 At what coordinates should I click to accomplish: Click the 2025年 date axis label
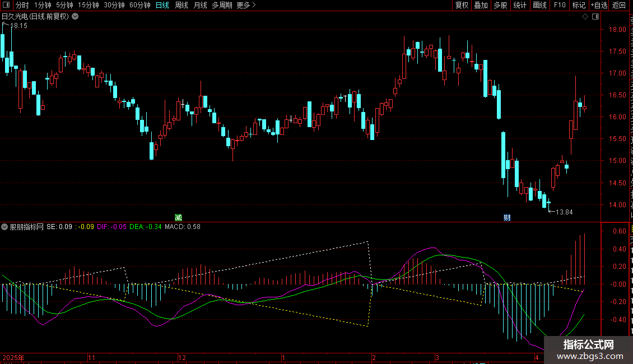13,357
